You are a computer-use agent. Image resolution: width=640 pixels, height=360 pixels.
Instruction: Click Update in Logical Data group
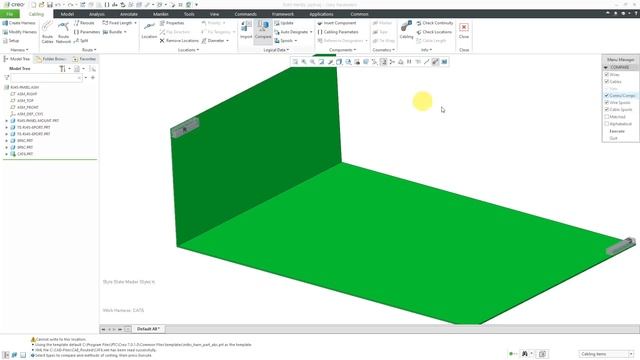click(x=284, y=23)
